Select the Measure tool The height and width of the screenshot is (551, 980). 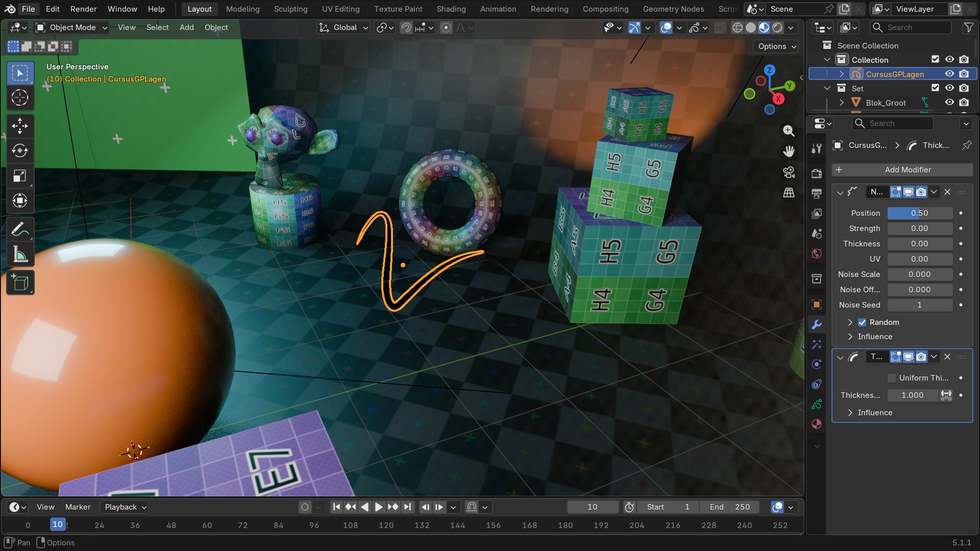20,255
